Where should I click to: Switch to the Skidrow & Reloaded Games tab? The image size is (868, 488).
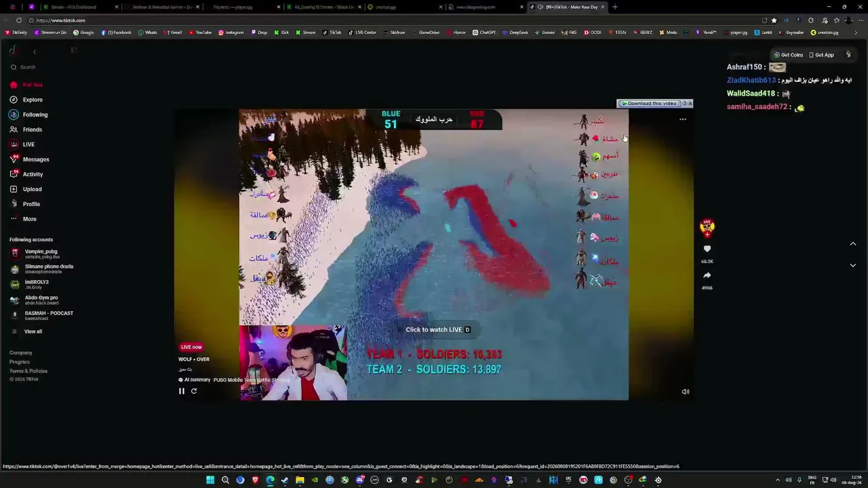[x=161, y=7]
